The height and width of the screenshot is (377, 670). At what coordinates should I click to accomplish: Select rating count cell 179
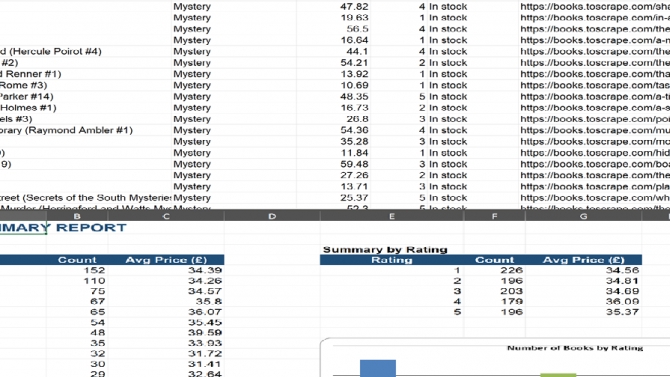coord(494,301)
